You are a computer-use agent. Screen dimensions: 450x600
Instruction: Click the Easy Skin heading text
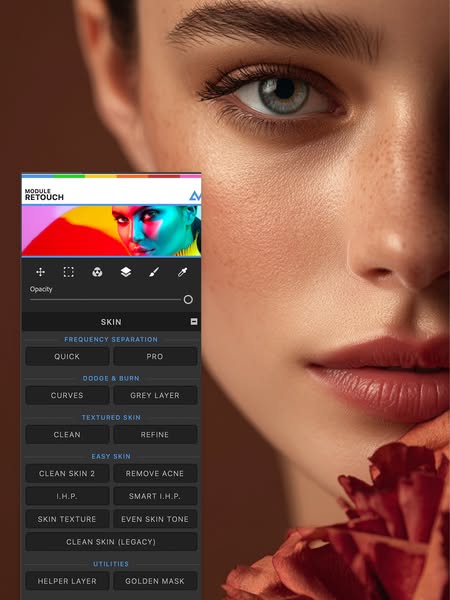tap(111, 457)
